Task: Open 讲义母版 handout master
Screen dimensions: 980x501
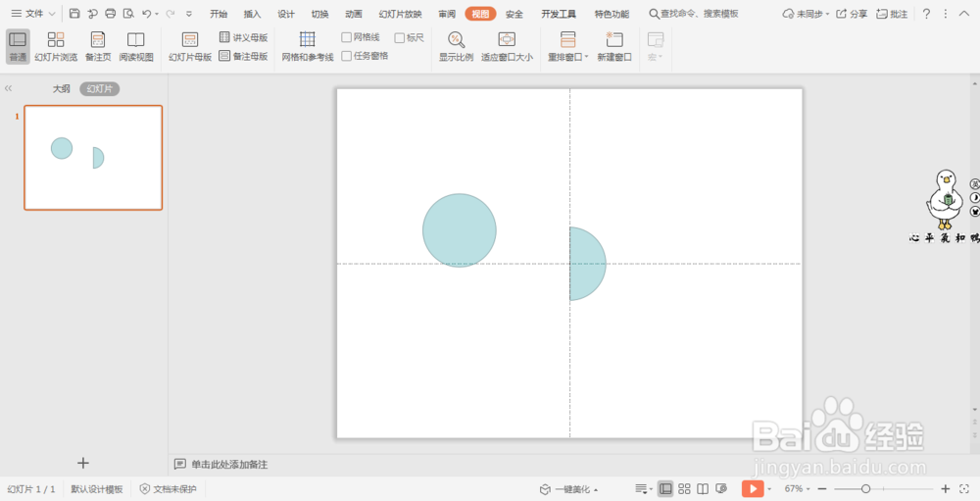Action: click(243, 37)
